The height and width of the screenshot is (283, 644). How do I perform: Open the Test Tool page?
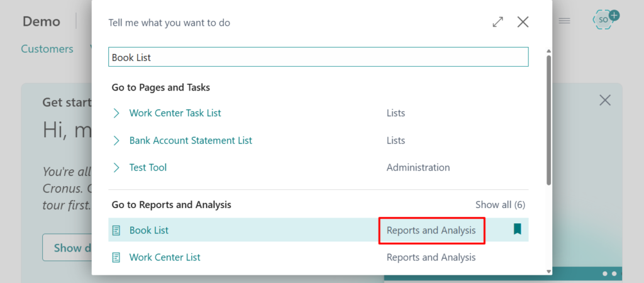pyautogui.click(x=148, y=168)
